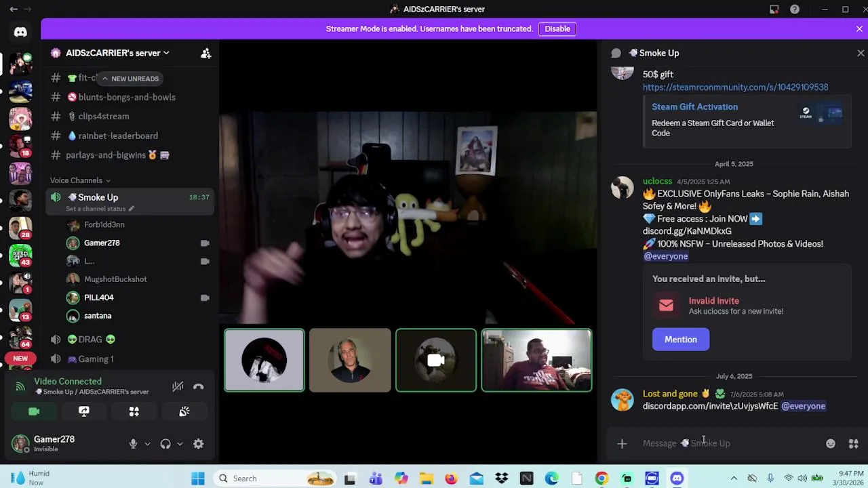Disable Streamer Mode via Disable button
Screen dimensions: 868x488
(557, 29)
